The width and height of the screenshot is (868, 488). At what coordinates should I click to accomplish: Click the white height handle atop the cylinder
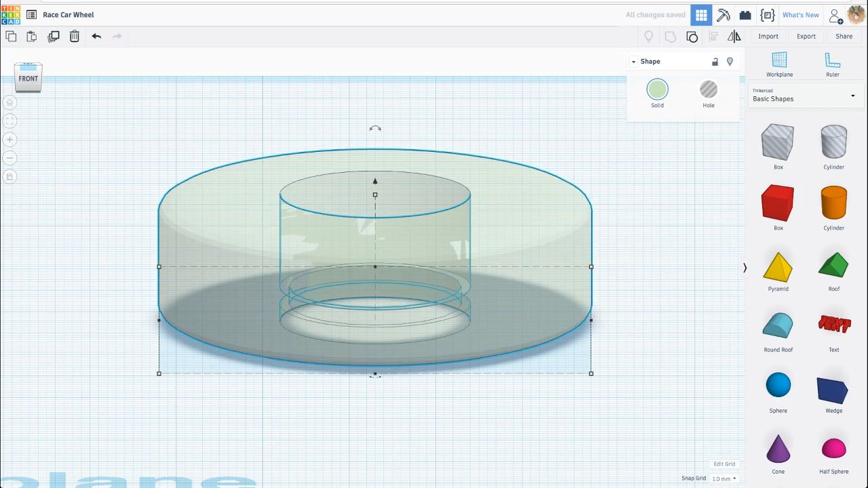point(375,195)
